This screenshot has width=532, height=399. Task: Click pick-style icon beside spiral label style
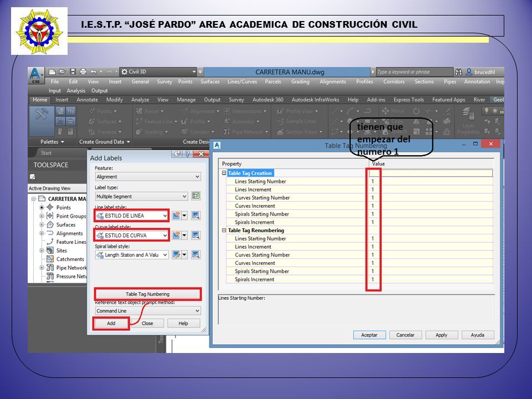point(196,254)
